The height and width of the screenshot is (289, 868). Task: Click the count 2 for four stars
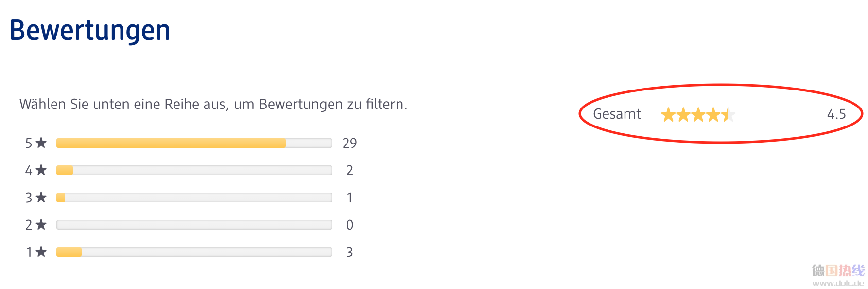pyautogui.click(x=349, y=170)
